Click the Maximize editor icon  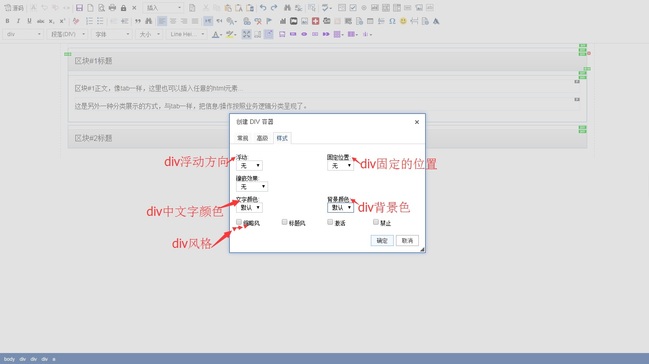coord(246,34)
